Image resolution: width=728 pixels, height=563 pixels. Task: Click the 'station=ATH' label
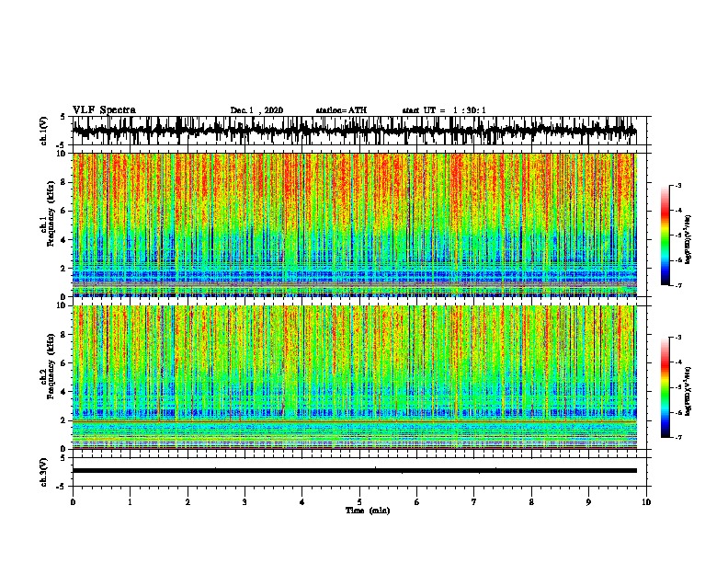[x=341, y=110]
